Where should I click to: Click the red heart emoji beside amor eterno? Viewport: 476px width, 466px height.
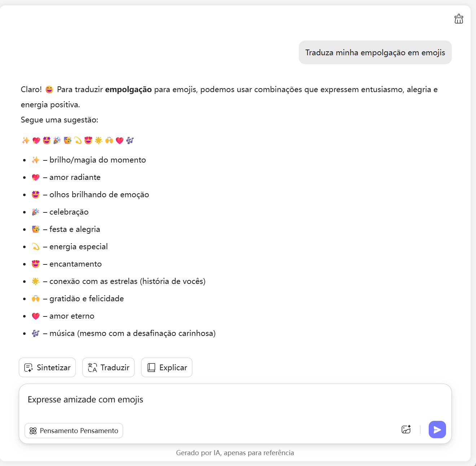pos(35,316)
